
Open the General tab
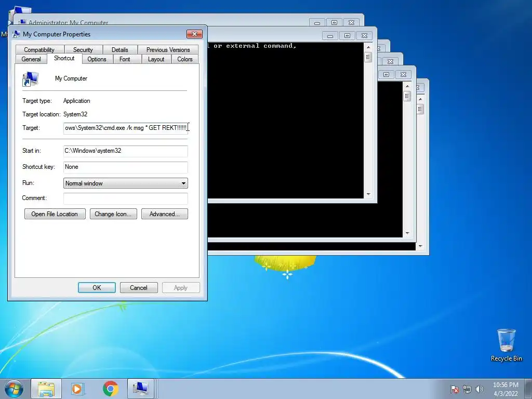click(31, 59)
